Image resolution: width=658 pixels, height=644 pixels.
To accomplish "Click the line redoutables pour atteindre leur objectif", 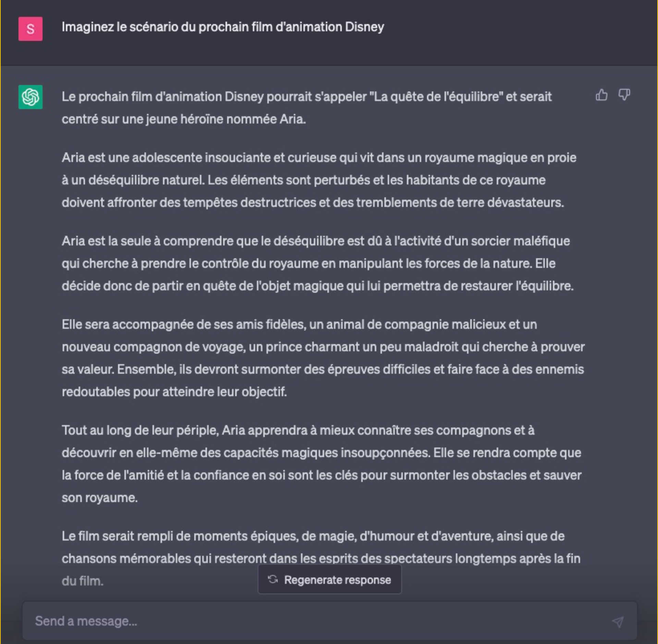I will click(174, 392).
